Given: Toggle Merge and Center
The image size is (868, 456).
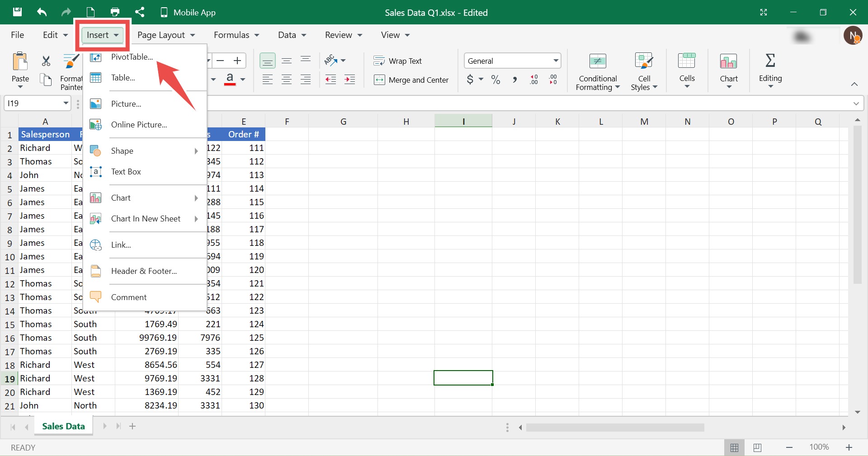Looking at the screenshot, I should click(411, 80).
